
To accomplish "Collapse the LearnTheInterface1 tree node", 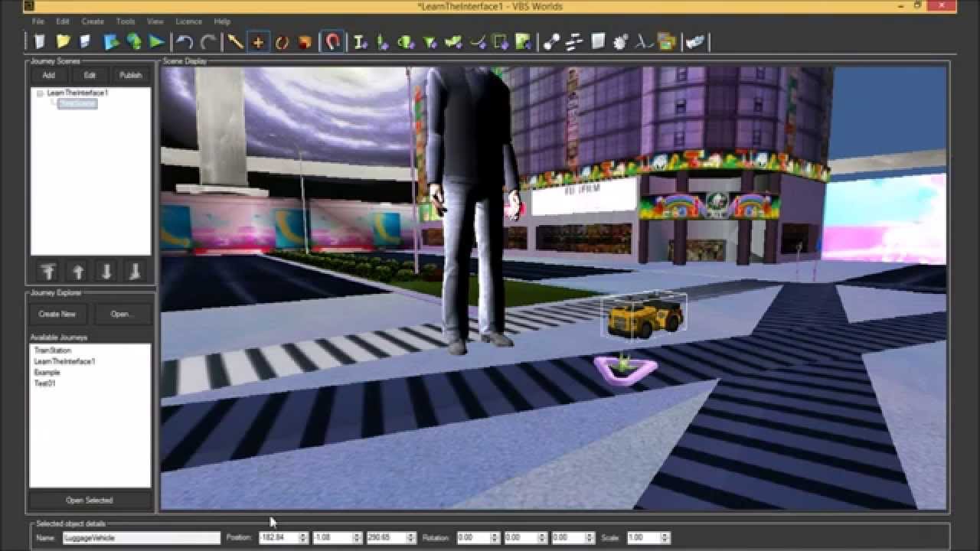I will click(x=40, y=93).
